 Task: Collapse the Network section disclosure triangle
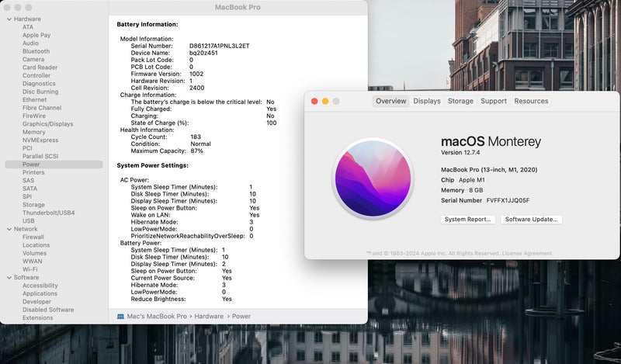coord(8,229)
